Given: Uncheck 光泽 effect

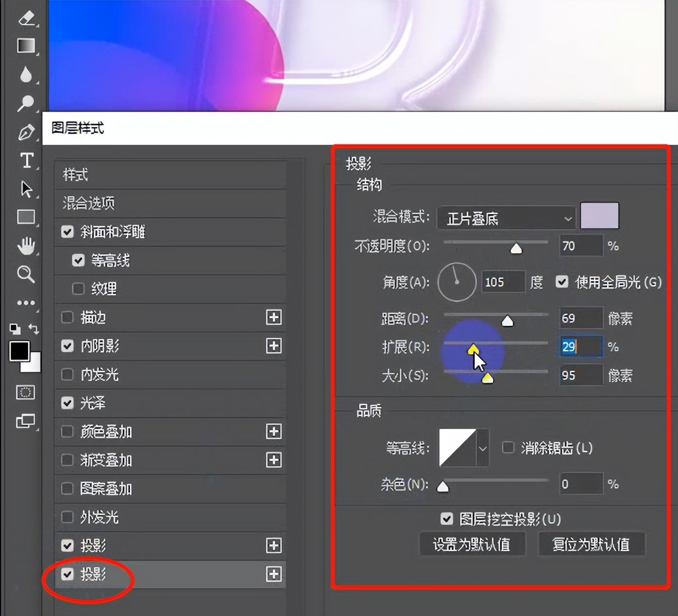Looking at the screenshot, I should pyautogui.click(x=68, y=403).
